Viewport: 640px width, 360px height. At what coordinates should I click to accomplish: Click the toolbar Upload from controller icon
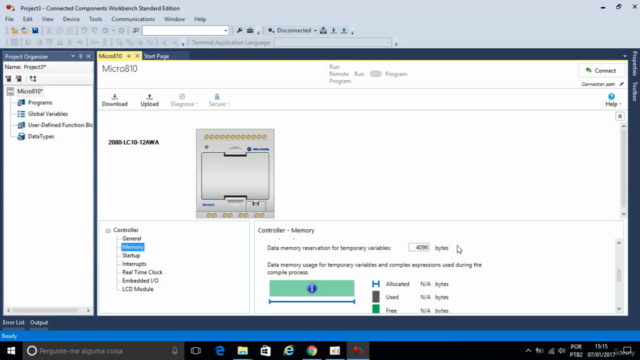tap(344, 31)
